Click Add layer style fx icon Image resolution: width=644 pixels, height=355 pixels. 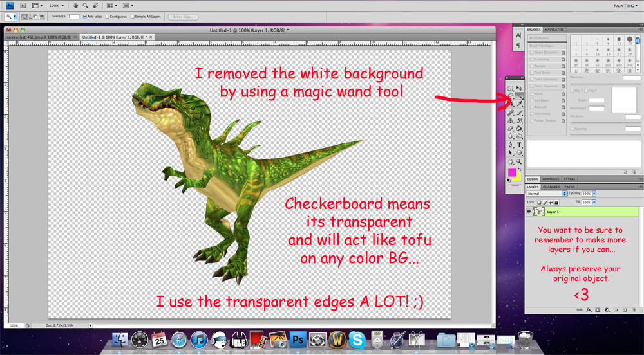[x=589, y=310]
